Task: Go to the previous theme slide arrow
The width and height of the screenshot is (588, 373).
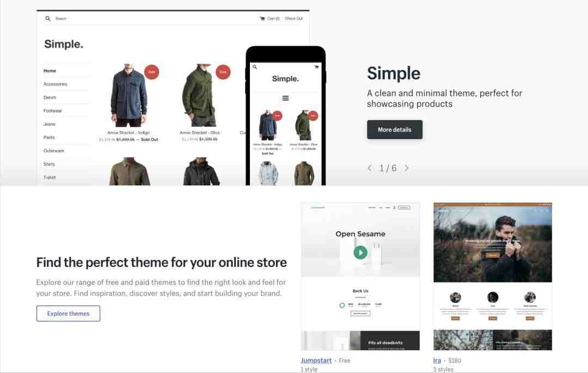Action: pos(370,168)
